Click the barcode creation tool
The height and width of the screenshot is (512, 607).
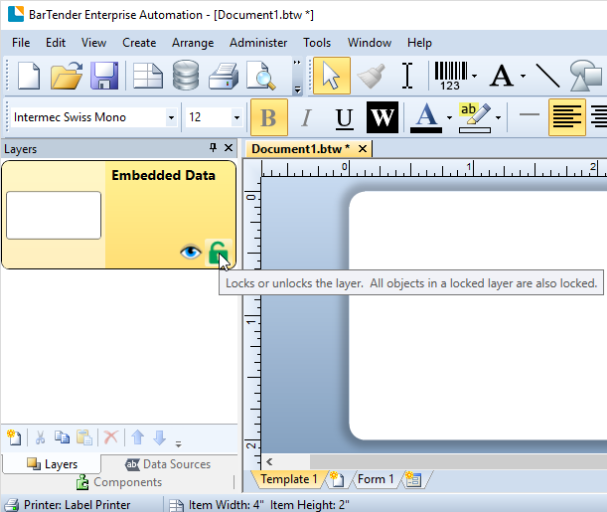coord(451,76)
